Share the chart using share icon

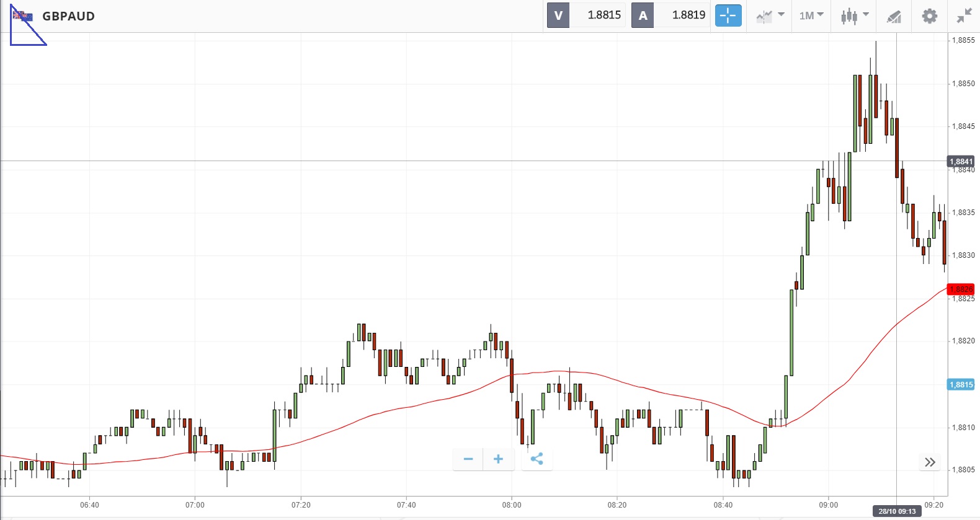537,459
